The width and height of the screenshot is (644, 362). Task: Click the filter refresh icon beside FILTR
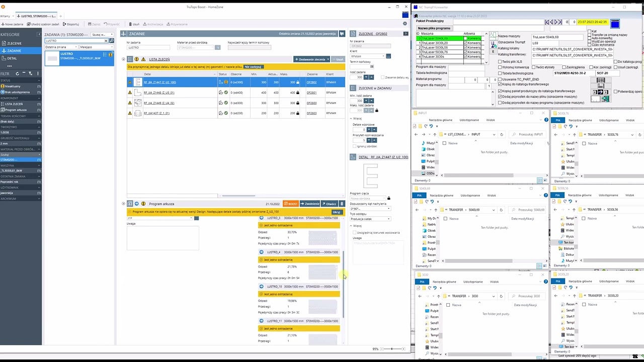(17, 73)
